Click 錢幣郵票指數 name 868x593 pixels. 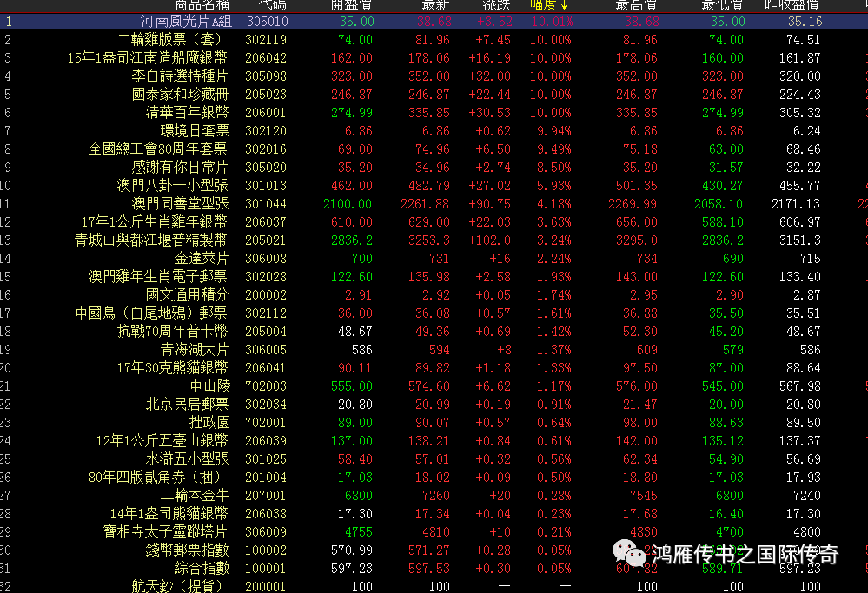coord(187,550)
